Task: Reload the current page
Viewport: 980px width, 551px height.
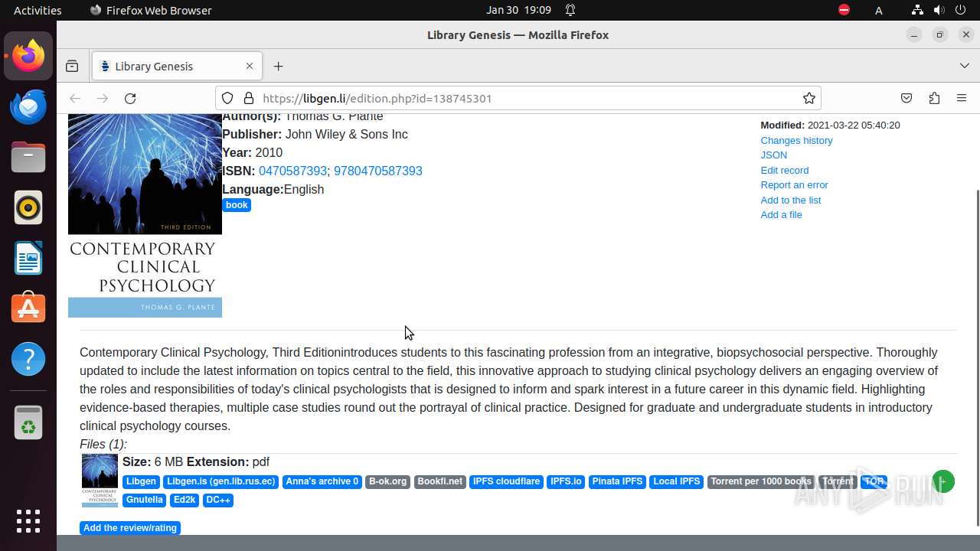Action: pyautogui.click(x=130, y=98)
